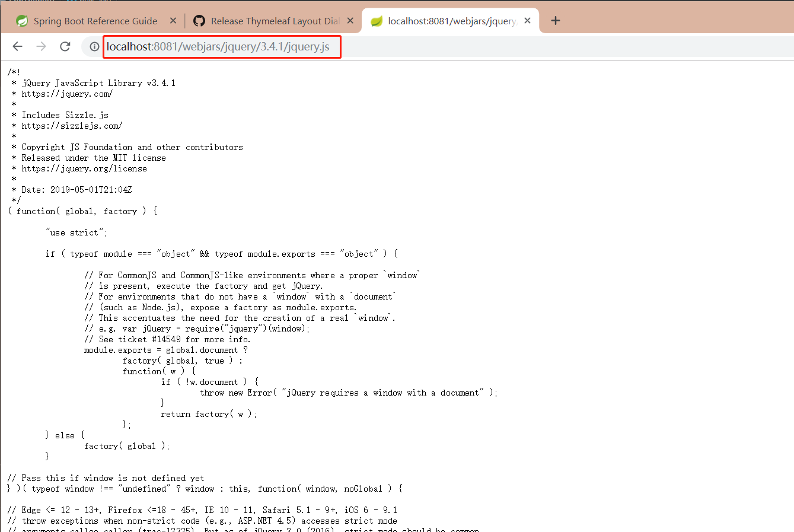Click '// Pass this if window is not defined yet'
The image size is (794, 532).
click(x=106, y=478)
